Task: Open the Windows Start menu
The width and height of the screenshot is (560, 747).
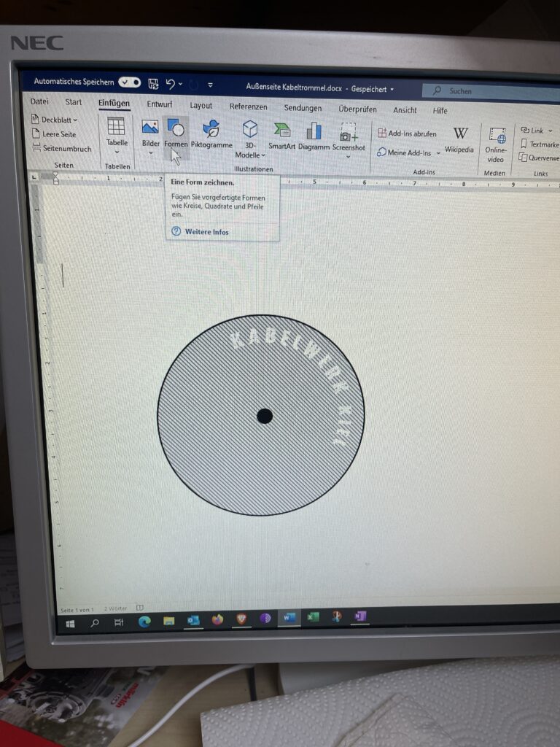Action: pyautogui.click(x=71, y=624)
